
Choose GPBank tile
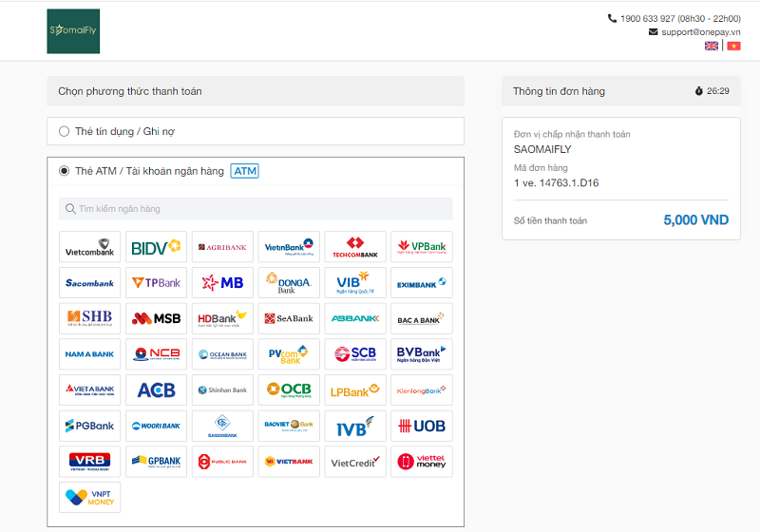(156, 462)
